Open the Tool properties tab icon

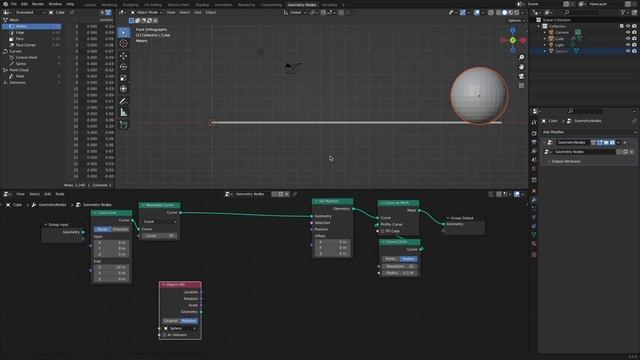click(x=534, y=122)
